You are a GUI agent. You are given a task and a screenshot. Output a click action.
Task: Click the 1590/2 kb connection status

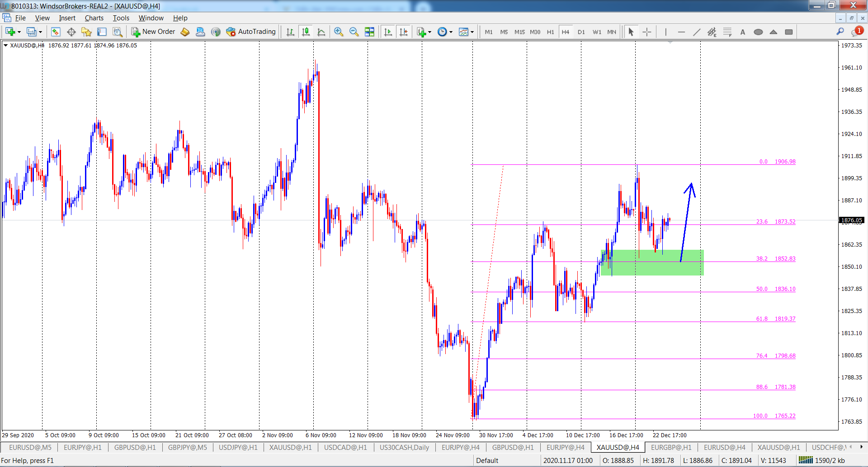[822, 460]
